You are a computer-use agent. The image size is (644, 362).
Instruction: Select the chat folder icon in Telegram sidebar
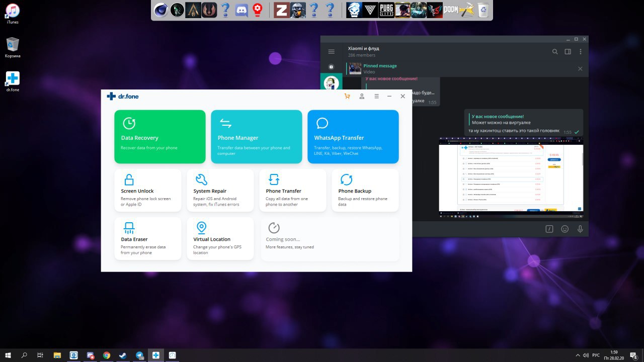[331, 67]
